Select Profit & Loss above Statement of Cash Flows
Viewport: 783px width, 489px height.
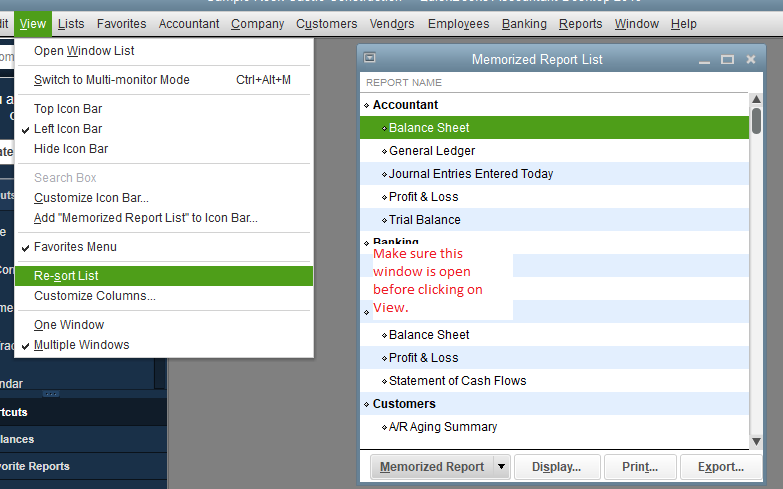(554, 358)
